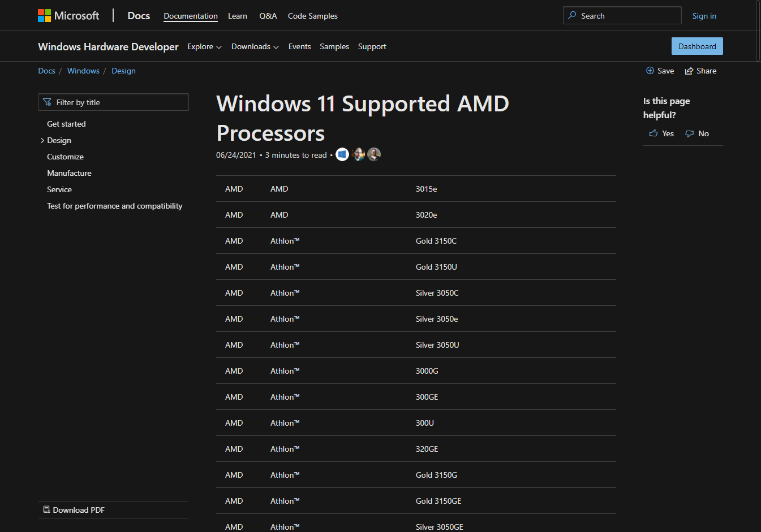Click the Windows breadcrumb link

point(83,71)
